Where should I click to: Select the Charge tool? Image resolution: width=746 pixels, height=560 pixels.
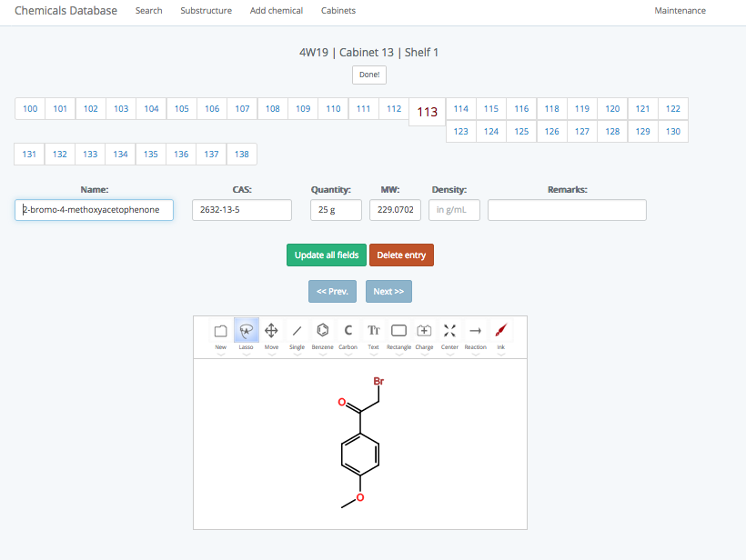click(x=424, y=331)
